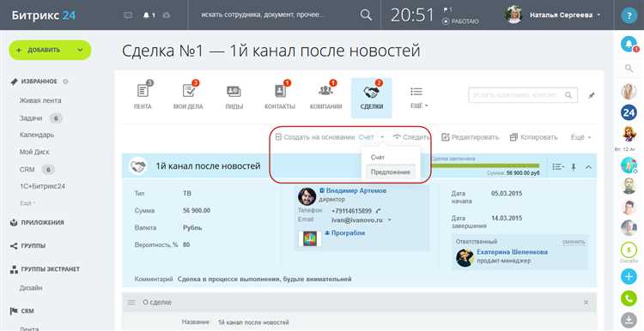Click Наталья Сергеева profile avatar

513,15
